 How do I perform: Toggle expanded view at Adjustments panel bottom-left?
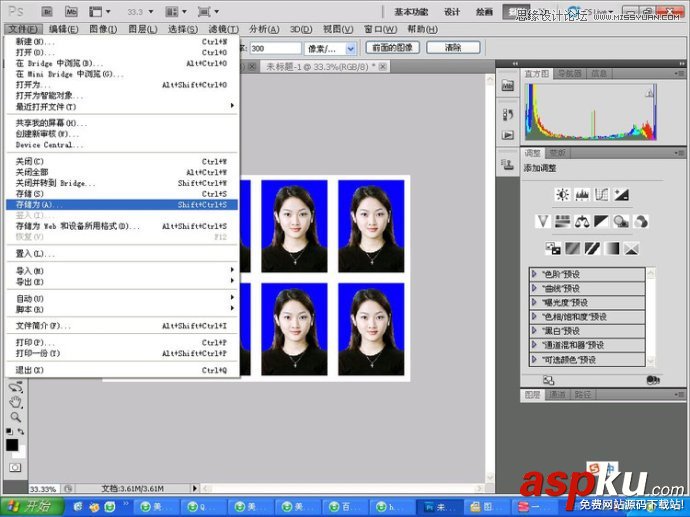tap(548, 380)
